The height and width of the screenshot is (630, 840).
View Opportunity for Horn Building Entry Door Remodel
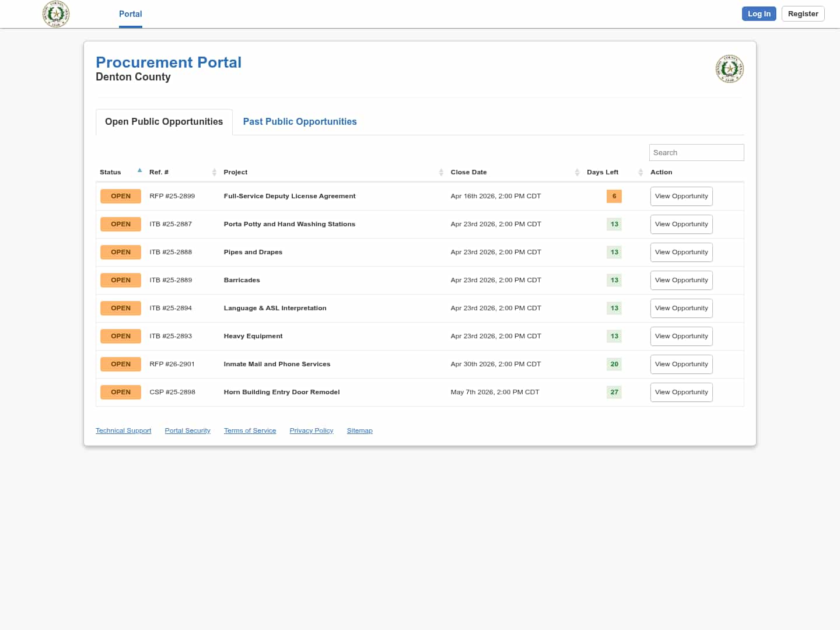(681, 393)
